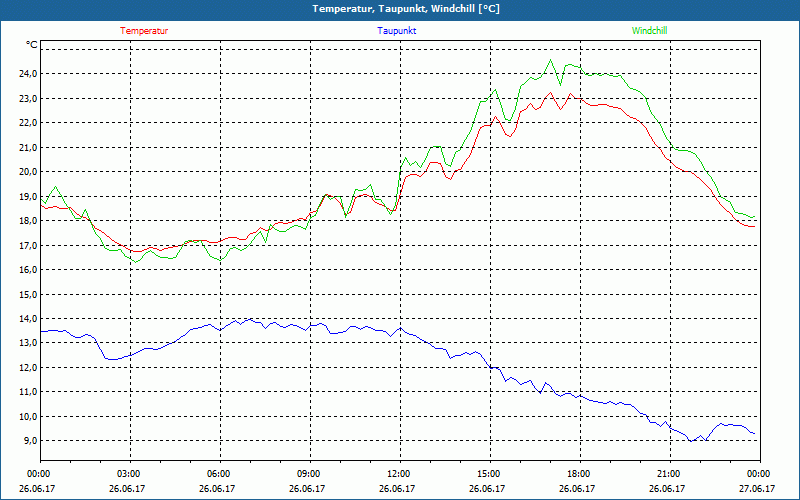The width and height of the screenshot is (800, 500).
Task: Click the 23,0 y-axis value
Action: [x=29, y=98]
